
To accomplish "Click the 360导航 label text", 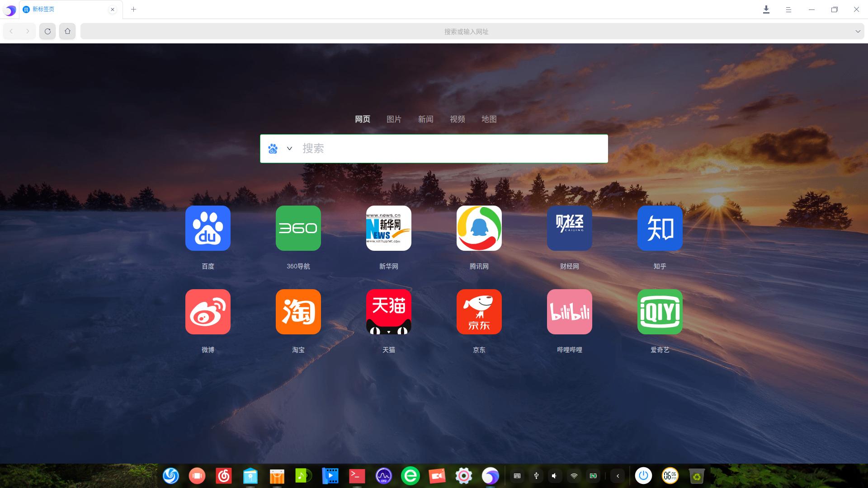I will tap(298, 266).
